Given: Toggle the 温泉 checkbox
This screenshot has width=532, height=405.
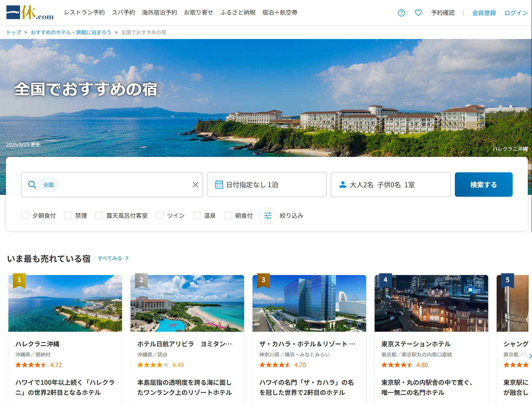Looking at the screenshot, I should pyautogui.click(x=197, y=216).
